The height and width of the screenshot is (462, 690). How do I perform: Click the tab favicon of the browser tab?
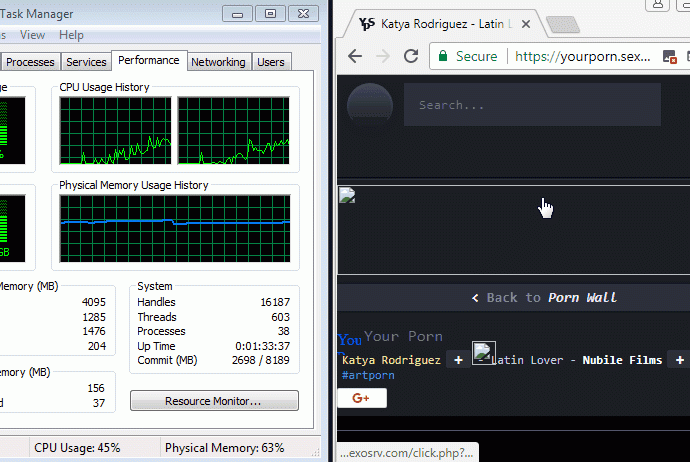coord(367,24)
